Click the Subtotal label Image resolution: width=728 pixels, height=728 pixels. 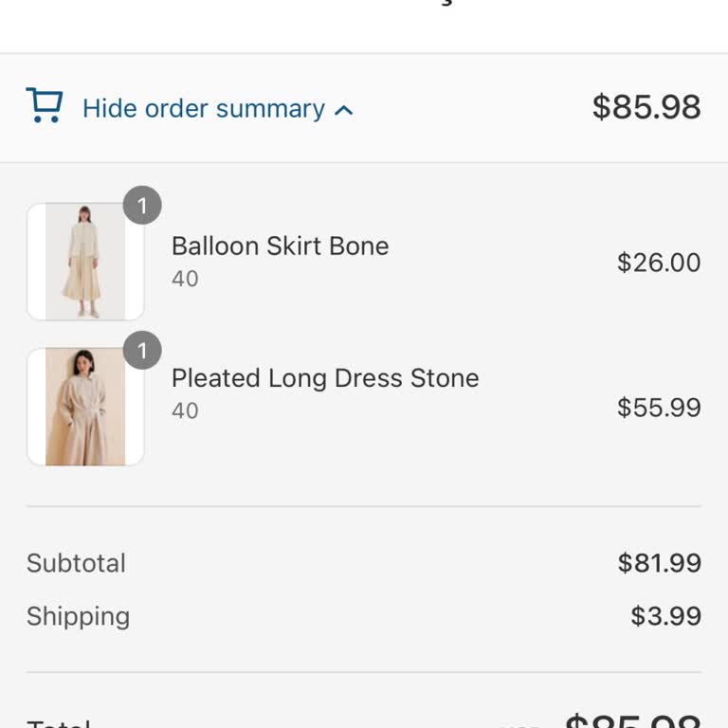pos(76,563)
